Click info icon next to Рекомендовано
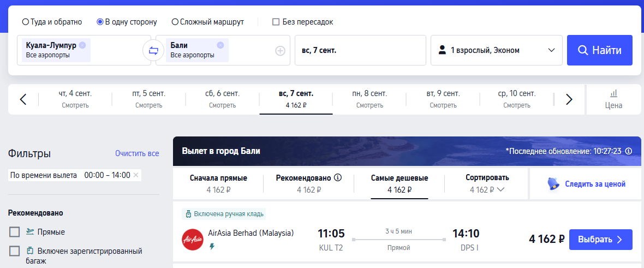 [x=338, y=177]
